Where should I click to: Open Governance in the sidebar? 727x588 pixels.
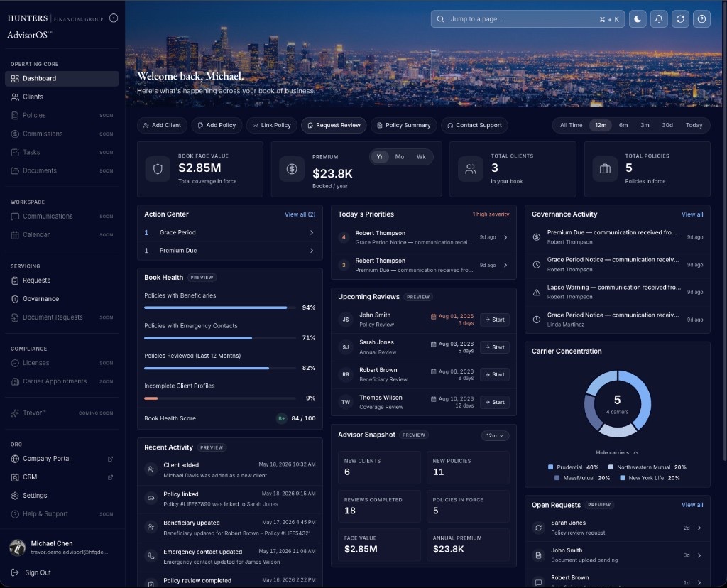62,299
